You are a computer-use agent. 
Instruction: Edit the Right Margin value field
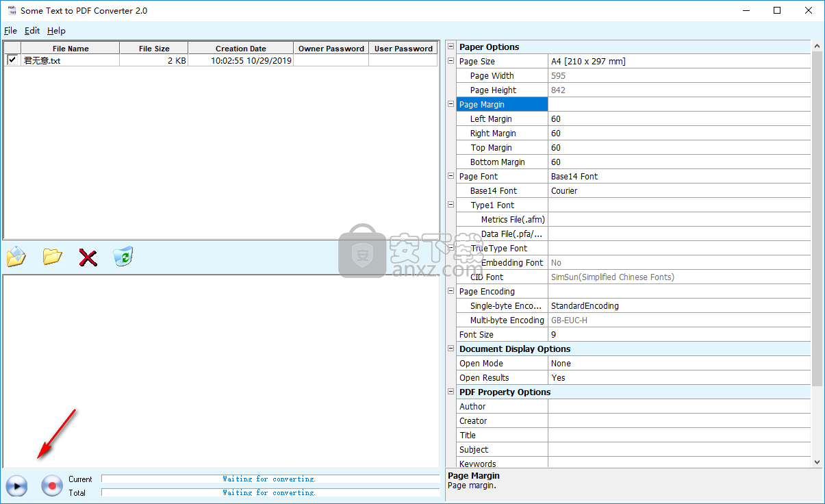(x=679, y=133)
